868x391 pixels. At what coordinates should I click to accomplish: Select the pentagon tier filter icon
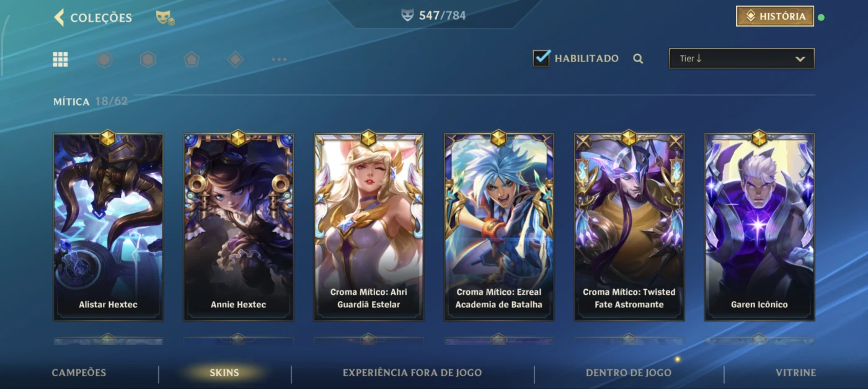coord(192,60)
